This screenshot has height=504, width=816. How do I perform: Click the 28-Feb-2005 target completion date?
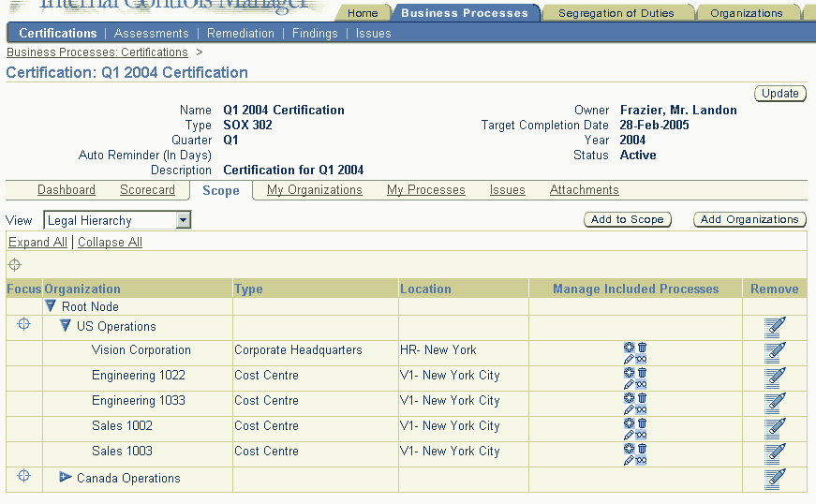pyautogui.click(x=654, y=126)
